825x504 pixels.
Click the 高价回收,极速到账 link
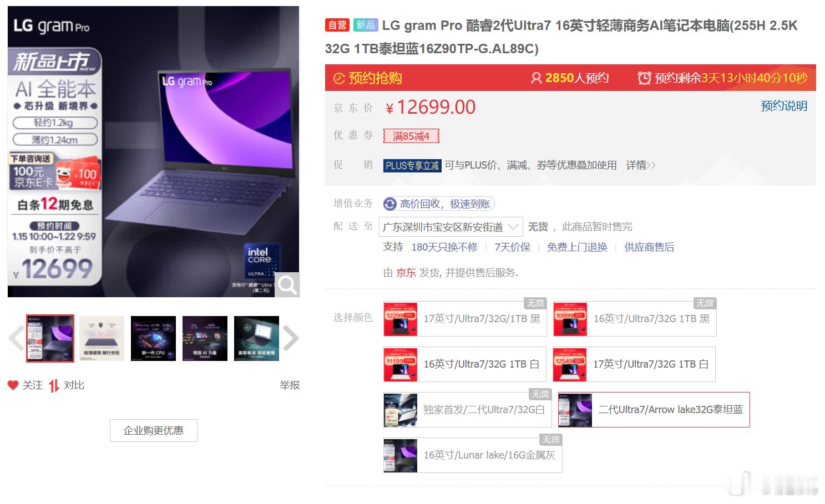click(445, 204)
